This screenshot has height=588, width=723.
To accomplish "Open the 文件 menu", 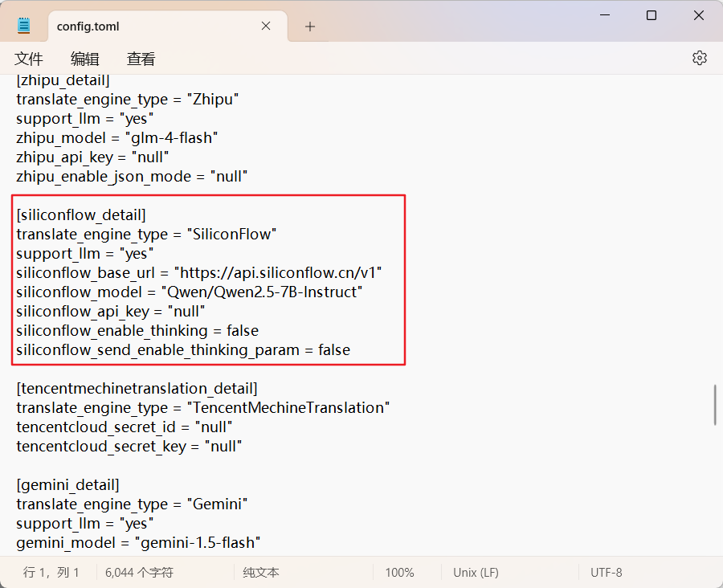I will tap(29, 59).
